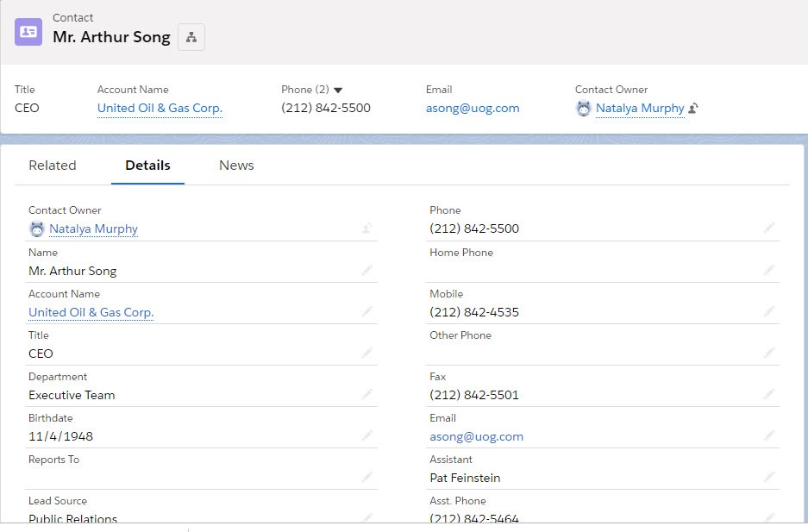Open the News tab

[236, 166]
